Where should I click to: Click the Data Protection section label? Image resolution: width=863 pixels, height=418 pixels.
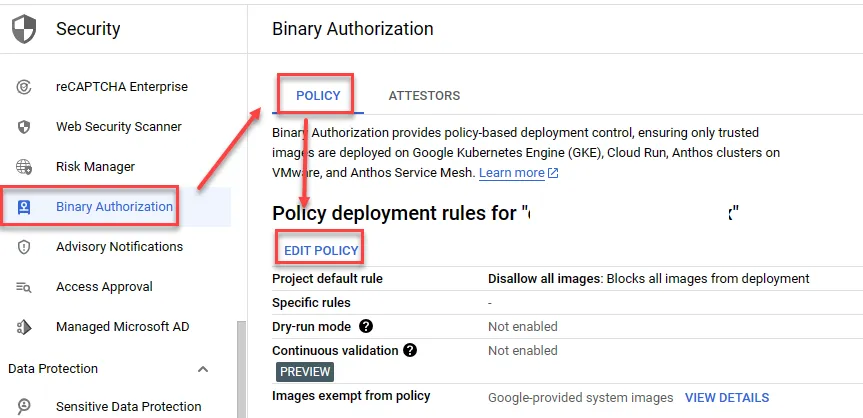tap(53, 369)
